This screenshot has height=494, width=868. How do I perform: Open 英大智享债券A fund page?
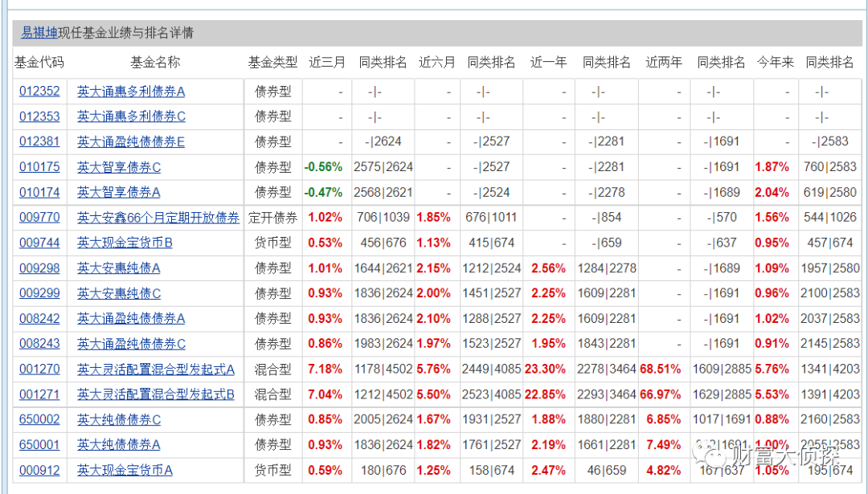[118, 193]
